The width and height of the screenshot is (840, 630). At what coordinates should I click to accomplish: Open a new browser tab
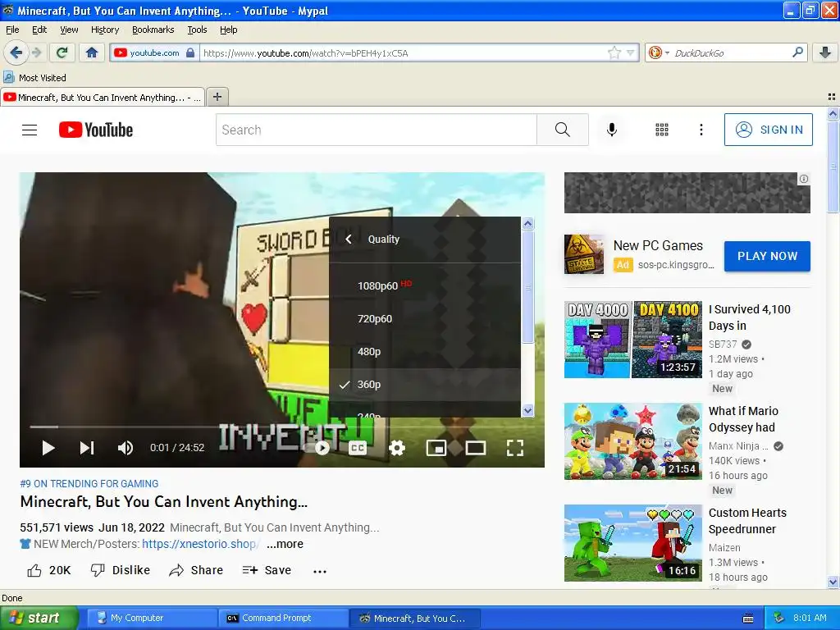pos(217,97)
